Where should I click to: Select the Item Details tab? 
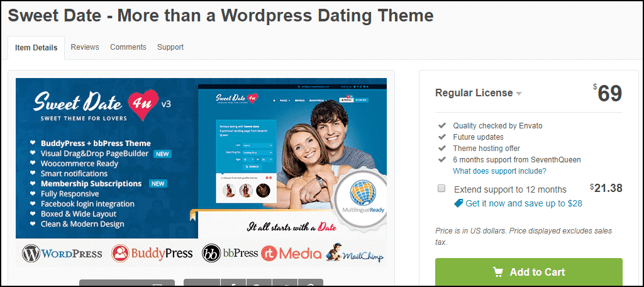36,48
